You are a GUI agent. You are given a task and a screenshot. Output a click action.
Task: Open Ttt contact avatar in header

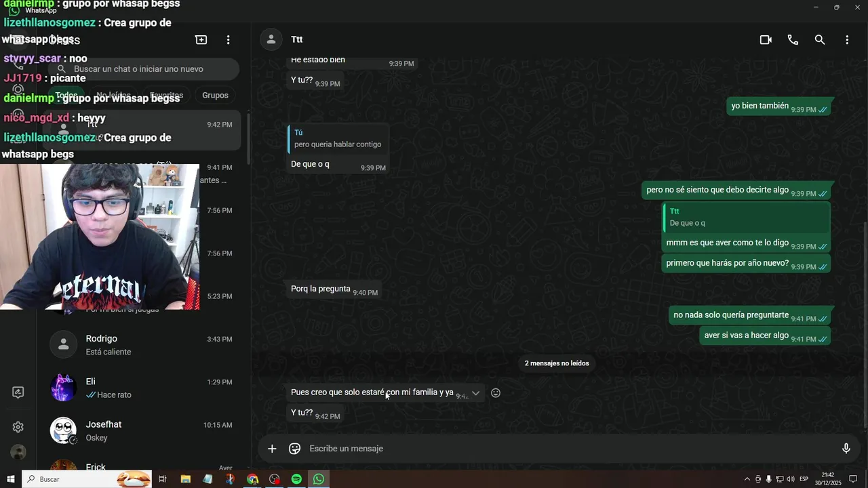[271, 40]
